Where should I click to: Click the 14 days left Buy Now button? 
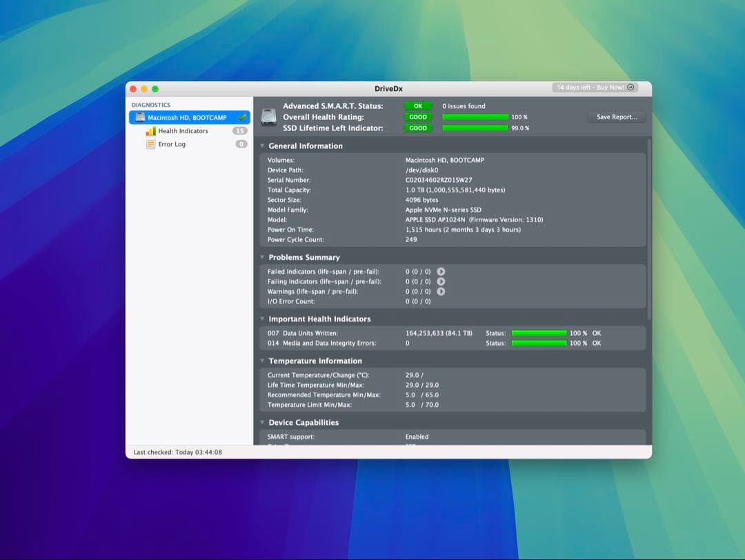tap(595, 88)
